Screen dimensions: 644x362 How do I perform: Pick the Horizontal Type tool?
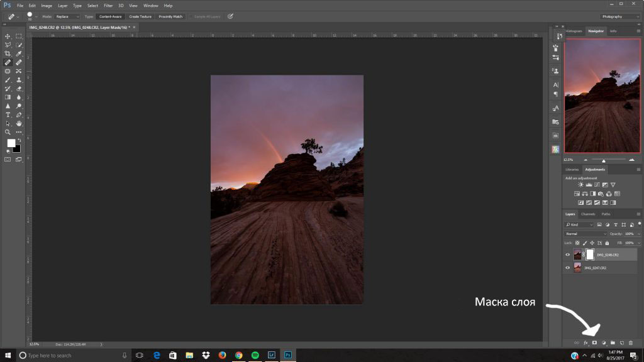8,115
